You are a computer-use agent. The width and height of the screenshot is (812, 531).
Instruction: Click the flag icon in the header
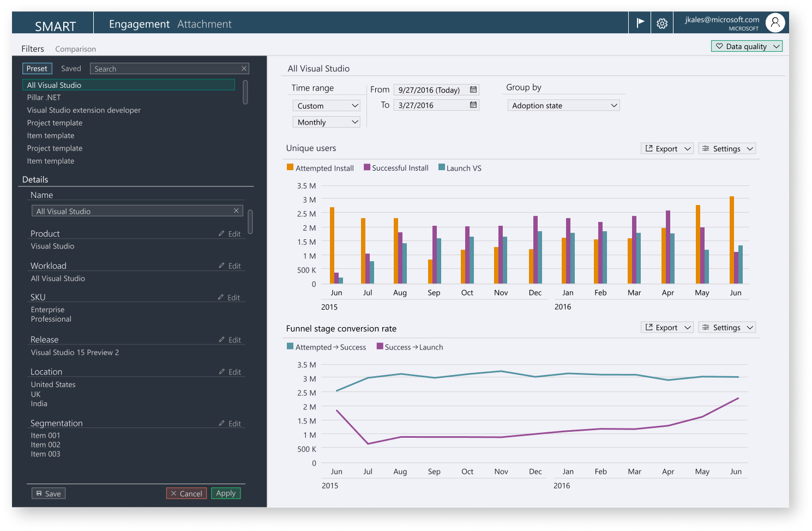[640, 23]
